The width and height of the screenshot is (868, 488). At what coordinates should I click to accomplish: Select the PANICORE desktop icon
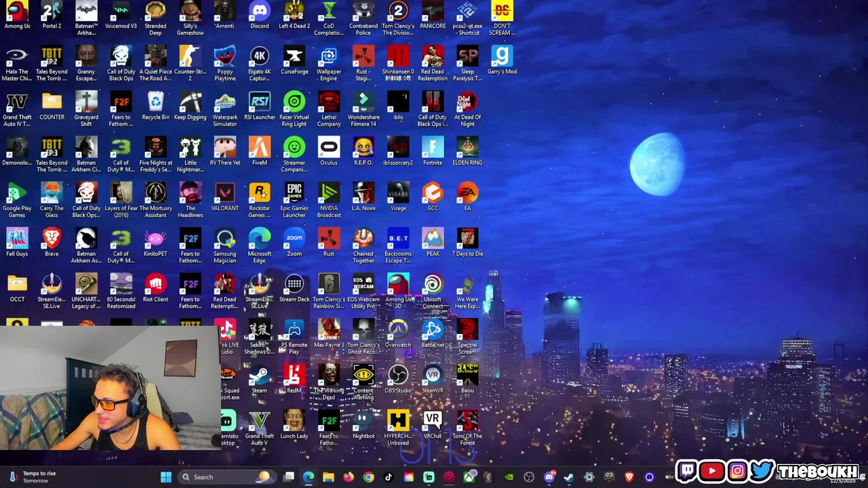pos(433,16)
